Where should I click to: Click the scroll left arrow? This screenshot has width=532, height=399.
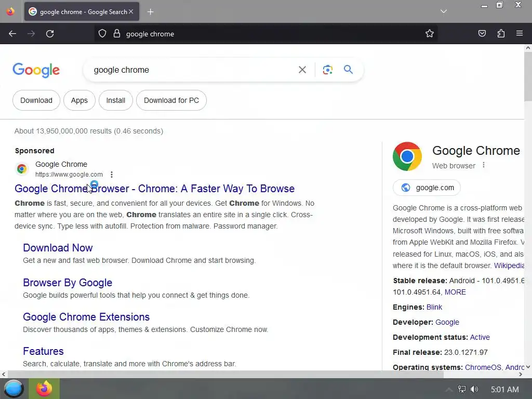[x=4, y=374]
